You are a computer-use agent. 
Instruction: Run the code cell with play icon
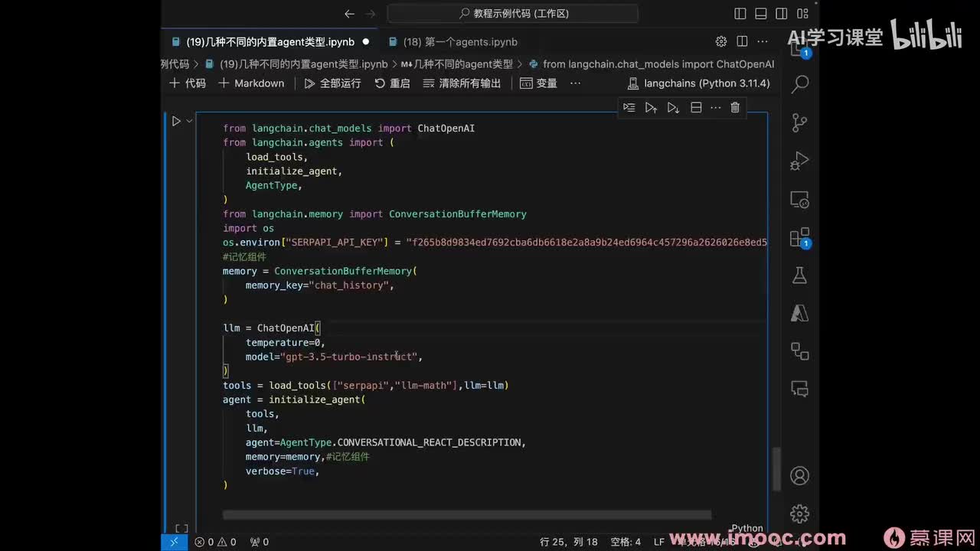click(x=176, y=121)
